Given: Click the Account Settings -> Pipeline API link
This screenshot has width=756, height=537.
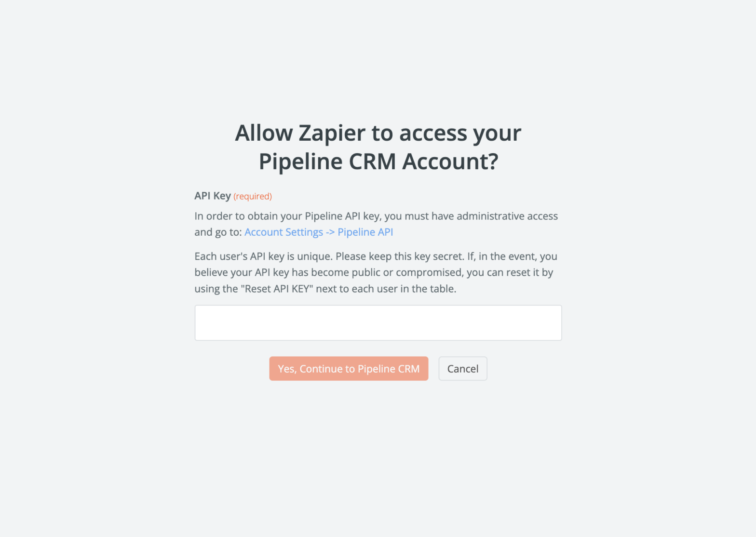Looking at the screenshot, I should [x=318, y=232].
